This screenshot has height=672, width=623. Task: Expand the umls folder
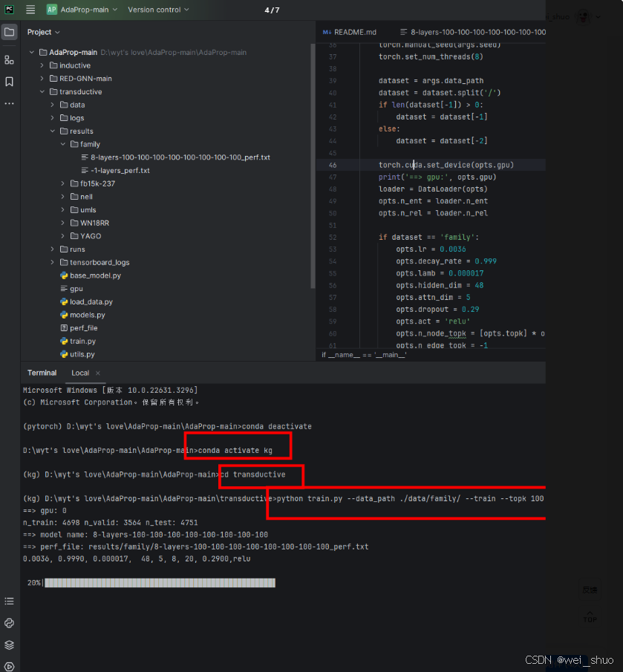[62, 210]
